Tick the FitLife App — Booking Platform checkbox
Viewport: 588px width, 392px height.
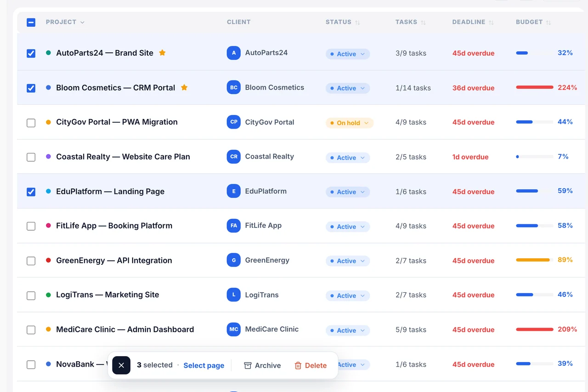[31, 226]
